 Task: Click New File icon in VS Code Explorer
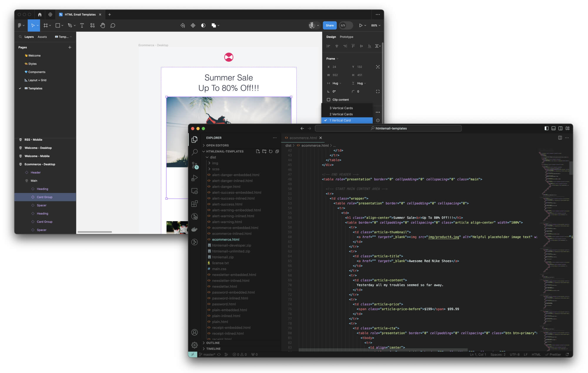[258, 151]
